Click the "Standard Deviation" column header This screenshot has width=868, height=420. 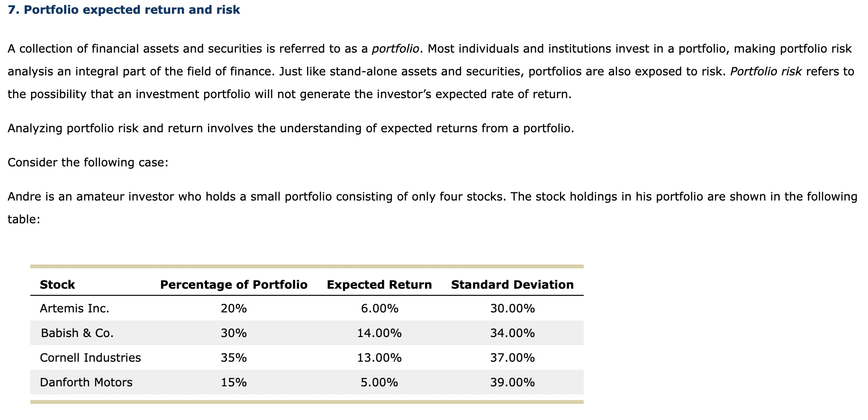pyautogui.click(x=512, y=284)
